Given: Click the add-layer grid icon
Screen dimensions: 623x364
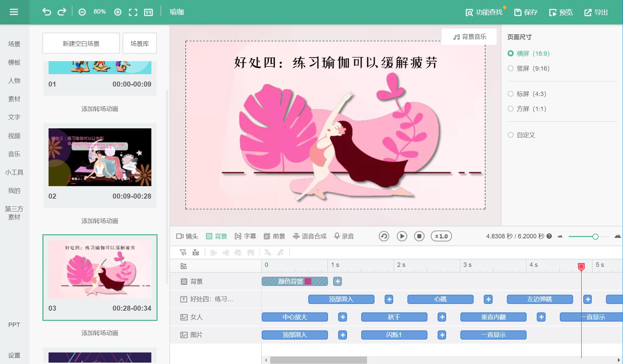Looking at the screenshot, I should click(x=183, y=266).
